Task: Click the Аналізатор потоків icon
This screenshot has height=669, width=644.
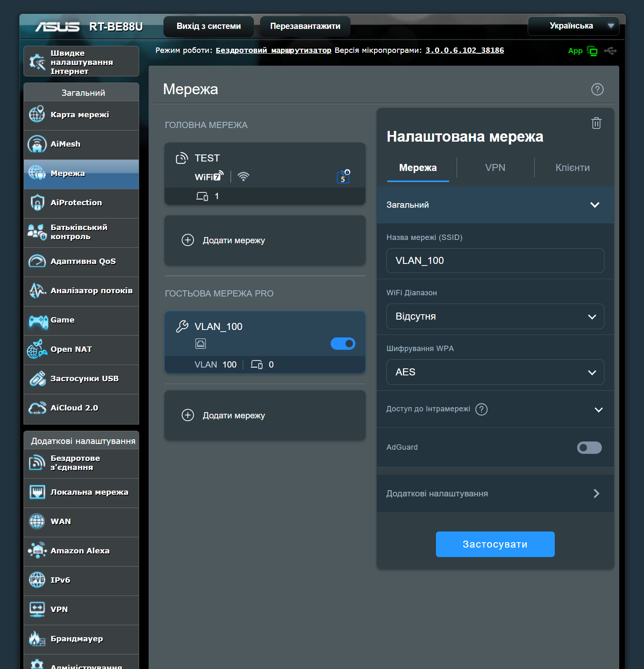Action: click(x=37, y=290)
